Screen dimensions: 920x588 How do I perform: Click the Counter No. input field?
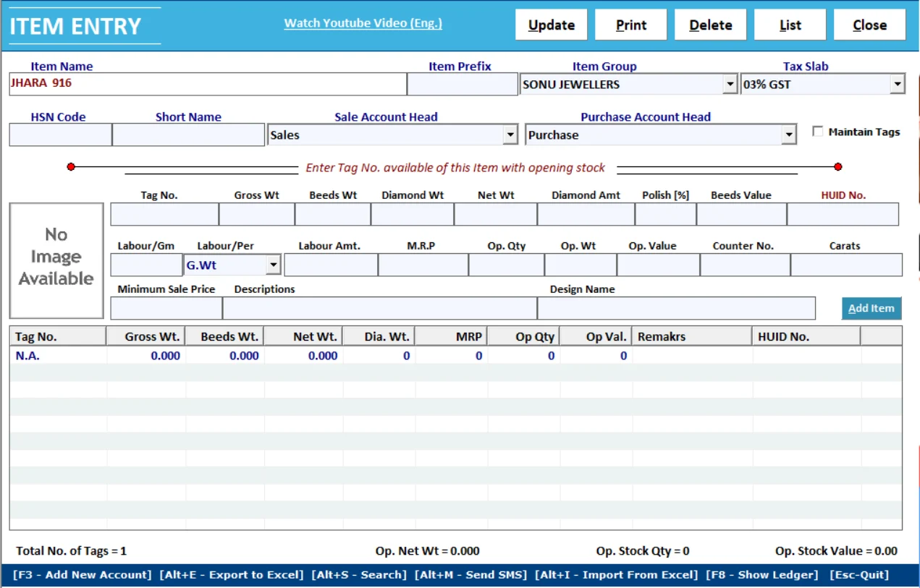tap(746, 265)
